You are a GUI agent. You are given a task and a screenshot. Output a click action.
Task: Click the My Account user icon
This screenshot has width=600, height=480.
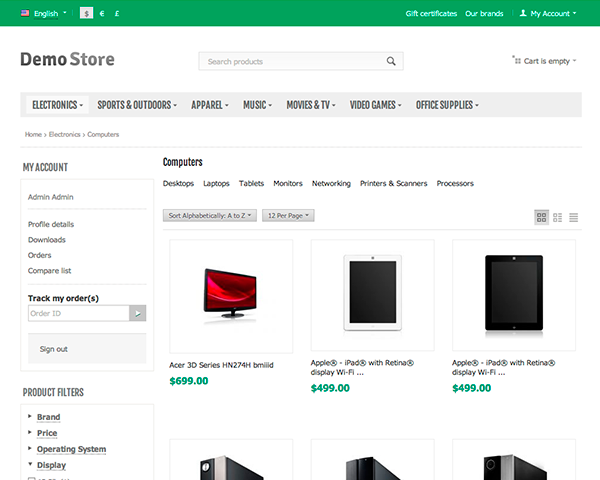pos(523,13)
